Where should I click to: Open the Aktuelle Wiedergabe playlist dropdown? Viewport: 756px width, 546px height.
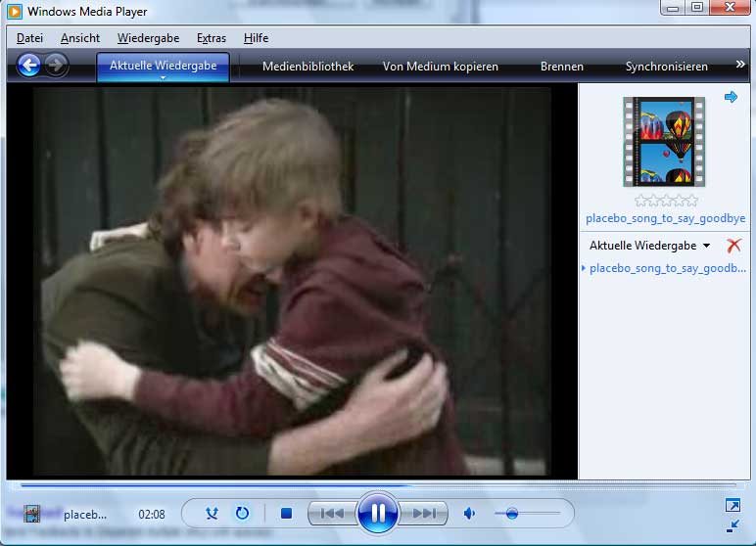point(650,246)
